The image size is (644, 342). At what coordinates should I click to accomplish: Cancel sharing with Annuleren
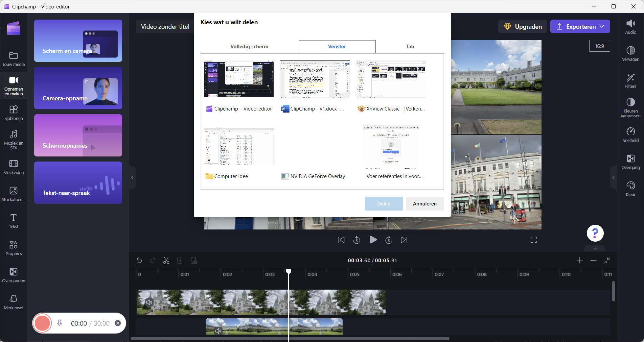(425, 204)
